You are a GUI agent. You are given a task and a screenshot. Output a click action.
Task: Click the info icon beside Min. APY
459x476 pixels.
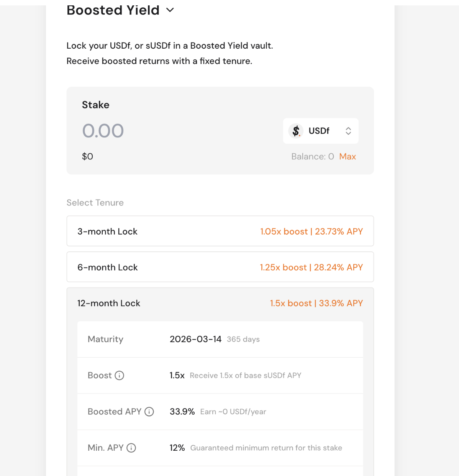pyautogui.click(x=131, y=448)
